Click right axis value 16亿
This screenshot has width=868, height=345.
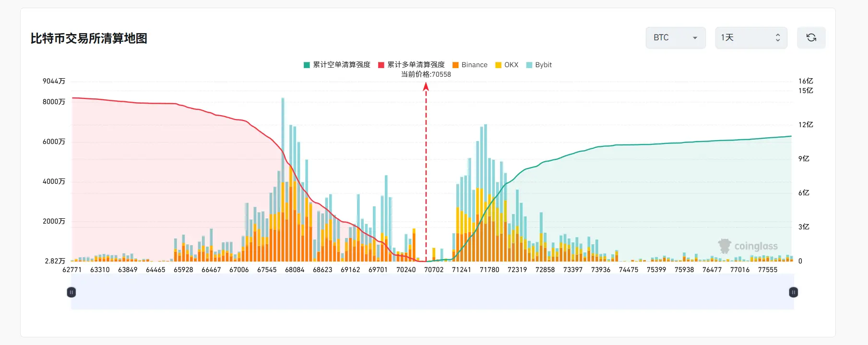coord(806,81)
